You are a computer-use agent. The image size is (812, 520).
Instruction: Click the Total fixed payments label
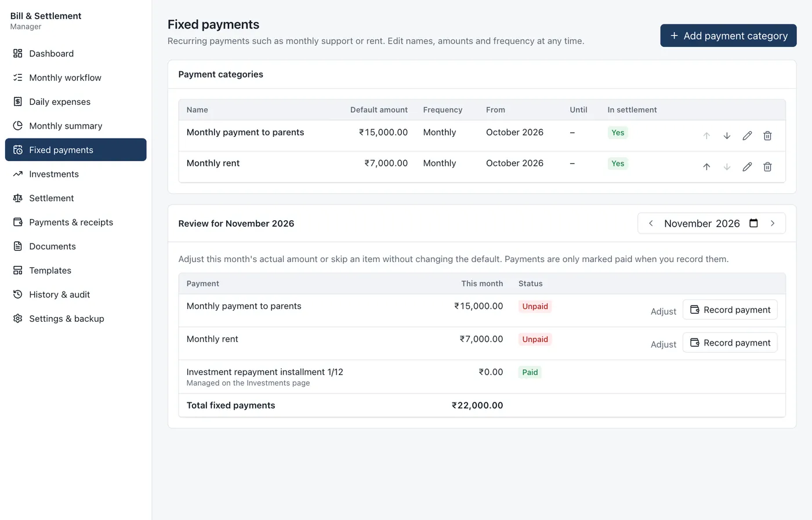[x=231, y=405]
